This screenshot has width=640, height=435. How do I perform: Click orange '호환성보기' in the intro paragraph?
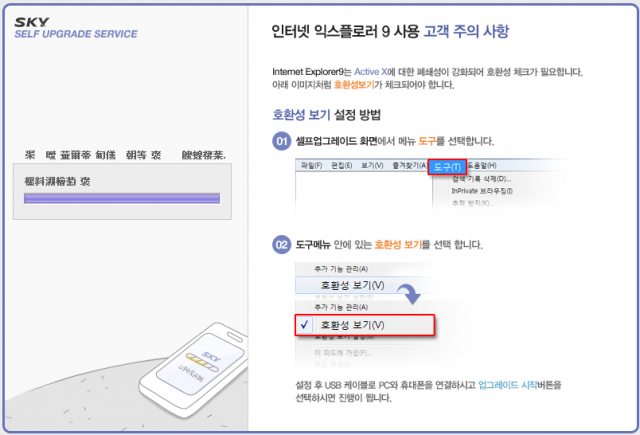pos(354,85)
